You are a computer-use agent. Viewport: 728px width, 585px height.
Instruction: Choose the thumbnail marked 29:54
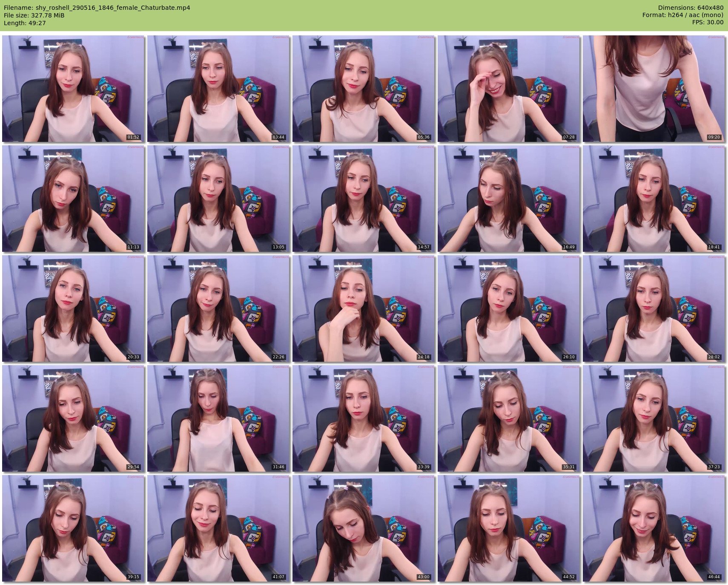[73, 418]
